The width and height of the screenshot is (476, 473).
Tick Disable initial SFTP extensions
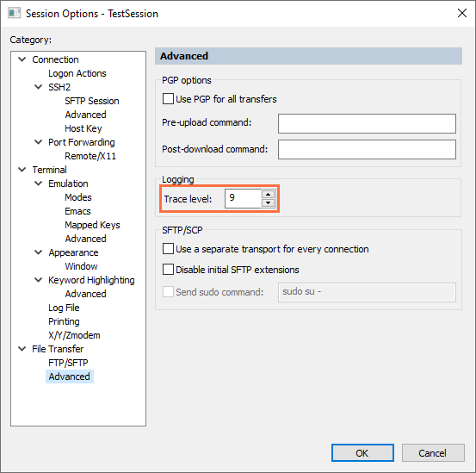click(x=168, y=270)
